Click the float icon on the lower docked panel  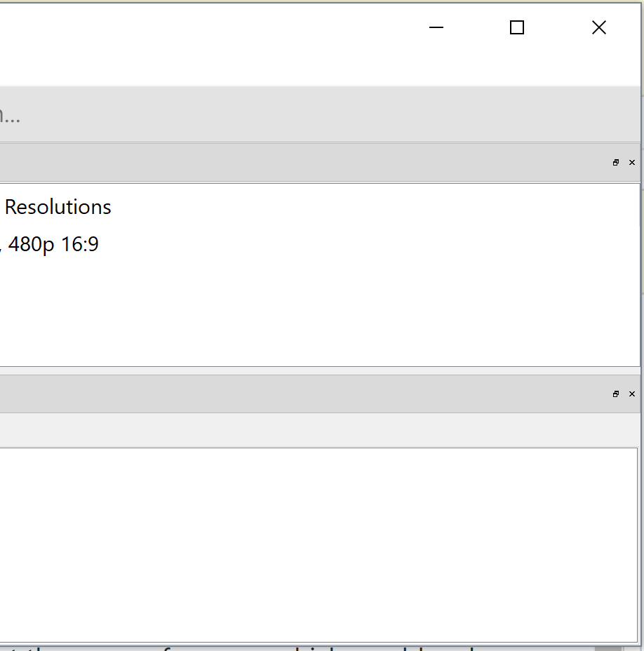pyautogui.click(x=616, y=394)
